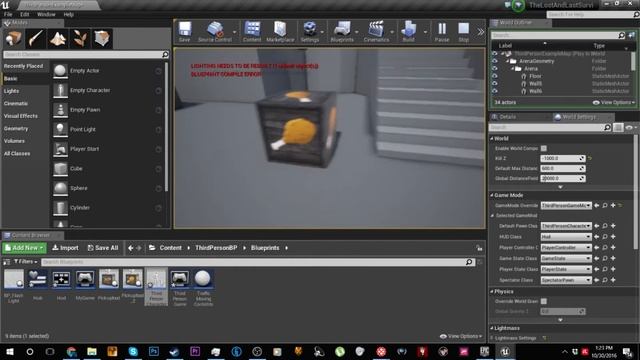The image size is (640, 360).
Task: Open the Filters dropdown
Action: 26,262
